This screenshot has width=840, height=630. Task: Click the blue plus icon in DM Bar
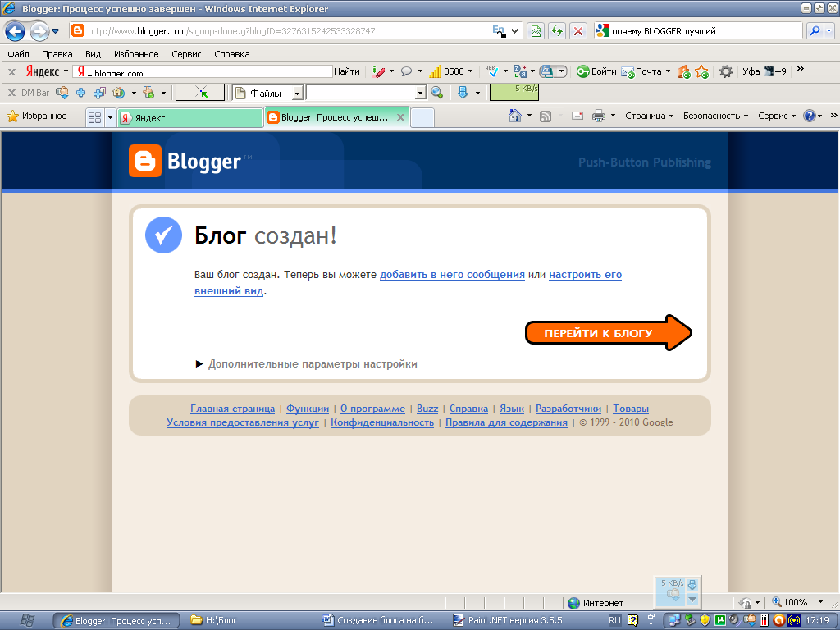click(x=81, y=93)
